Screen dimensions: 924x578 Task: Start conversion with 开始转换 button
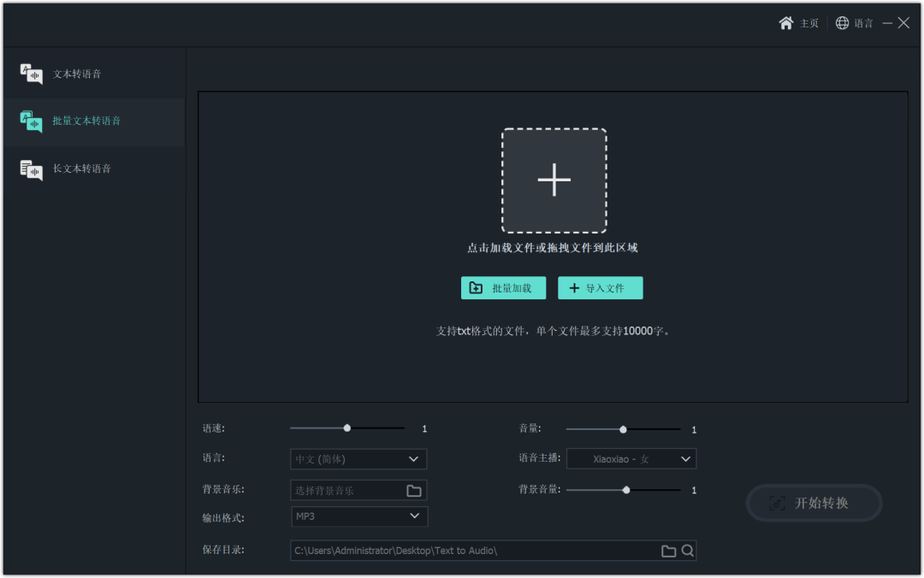(814, 503)
